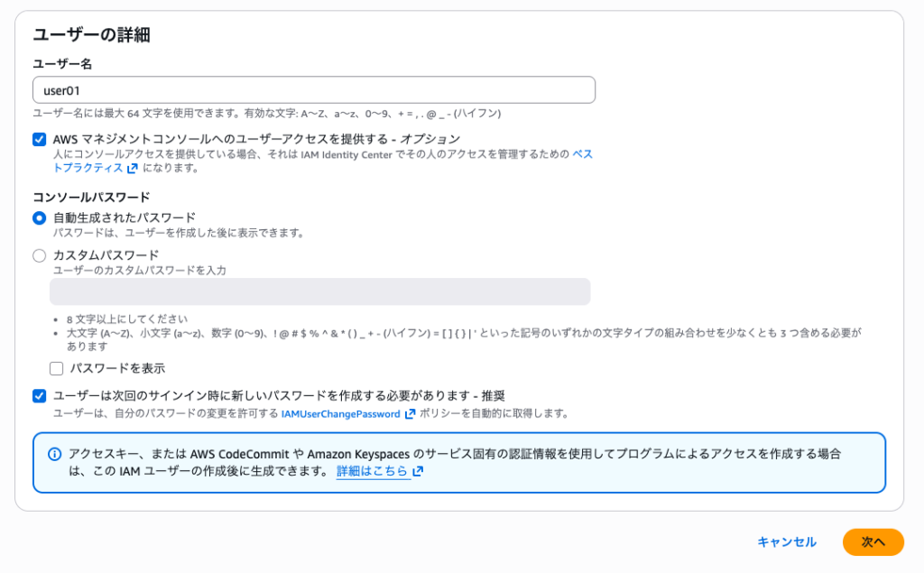
Task: Click the パスワードを表示 label text
Action: [117, 368]
